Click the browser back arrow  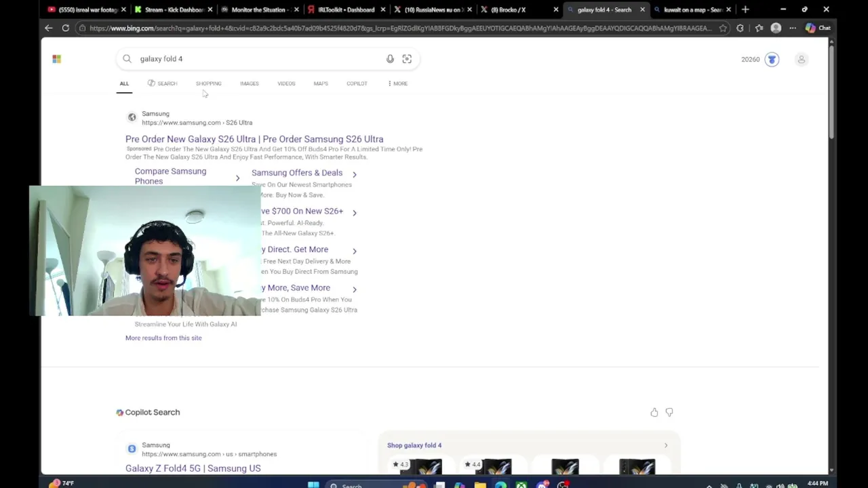(48, 28)
